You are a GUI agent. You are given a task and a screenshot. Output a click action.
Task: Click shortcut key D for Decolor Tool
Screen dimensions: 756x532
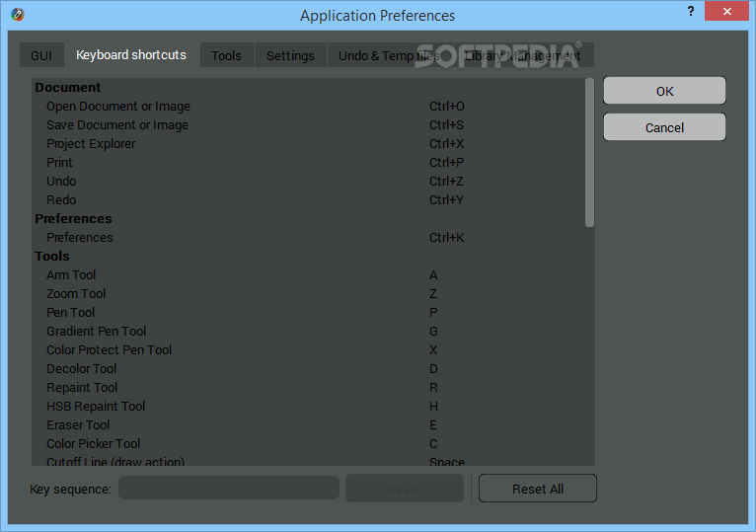(x=433, y=369)
